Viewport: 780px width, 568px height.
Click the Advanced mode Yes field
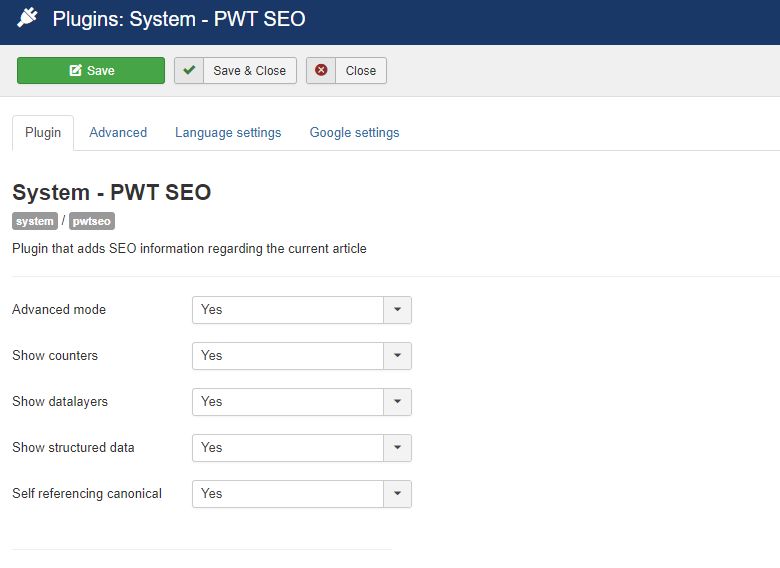click(288, 310)
